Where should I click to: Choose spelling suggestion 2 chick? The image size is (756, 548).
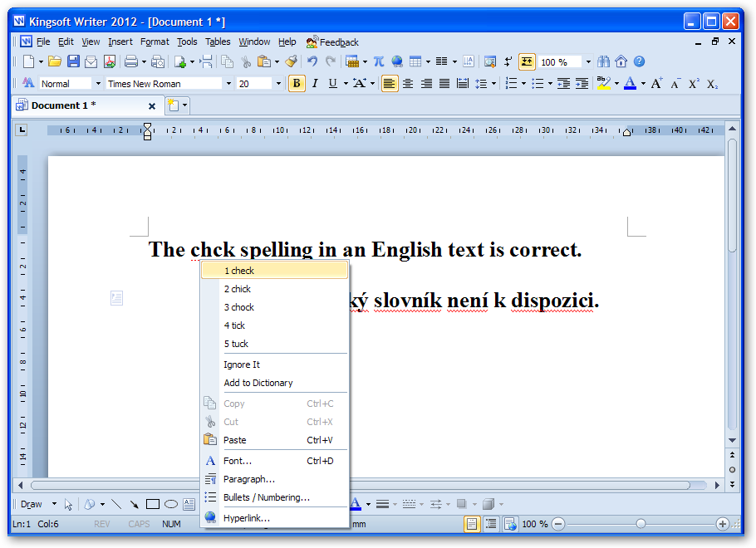(274, 289)
